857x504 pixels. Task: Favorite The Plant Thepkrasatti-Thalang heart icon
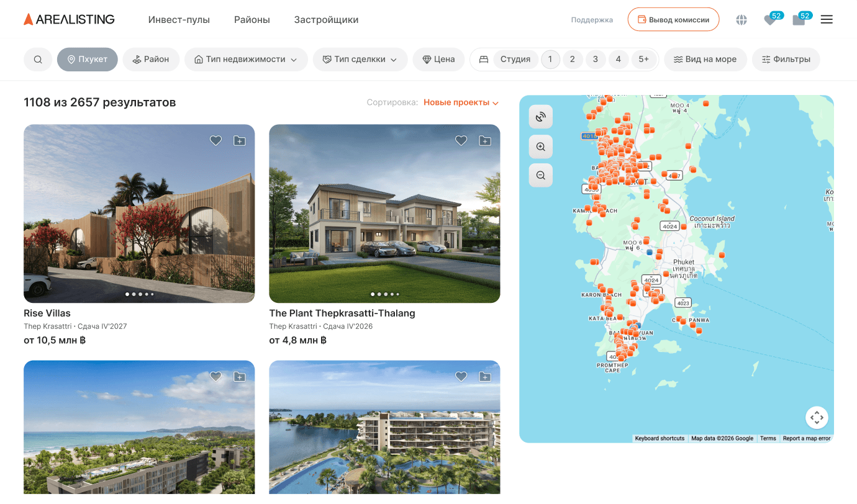(461, 141)
